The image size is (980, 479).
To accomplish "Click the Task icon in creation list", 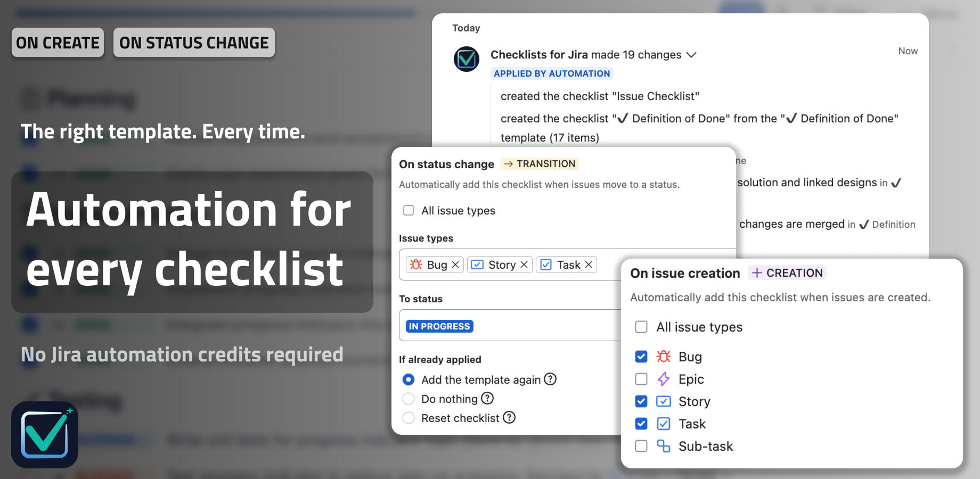I will 664,424.
